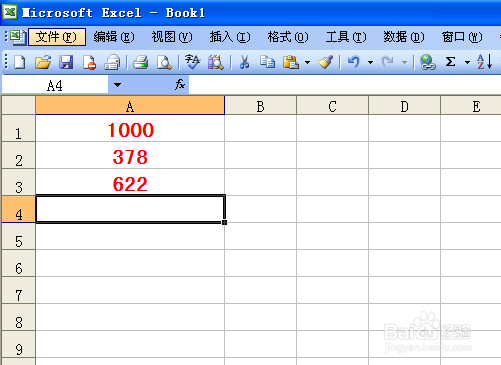Cut selection with the scissors icon
Image resolution: width=501 pixels, height=365 pixels.
coord(244,62)
